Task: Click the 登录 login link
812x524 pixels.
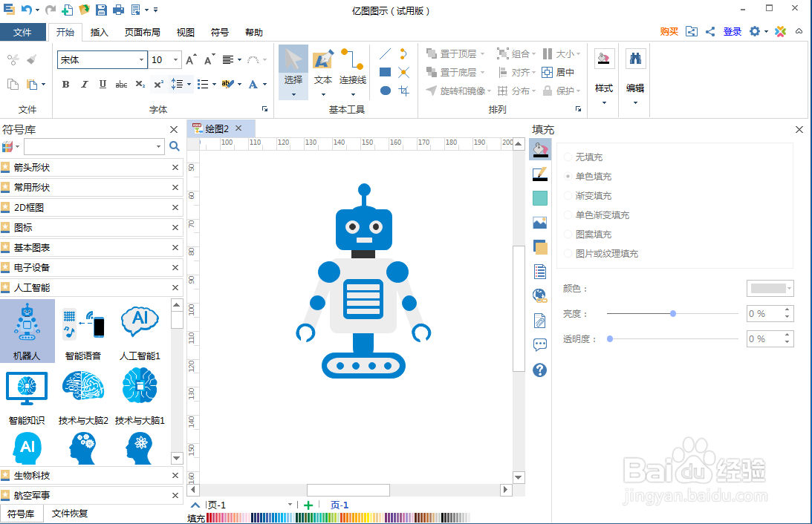Action: (733, 32)
